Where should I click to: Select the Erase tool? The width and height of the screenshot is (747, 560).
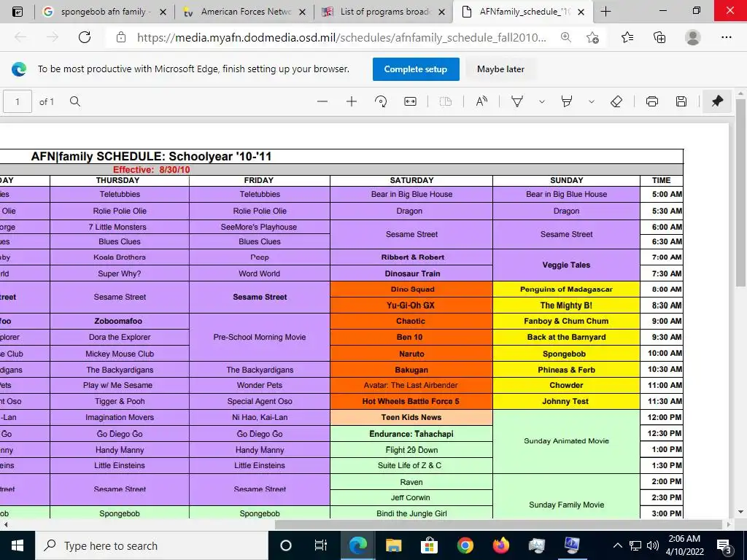[616, 101]
